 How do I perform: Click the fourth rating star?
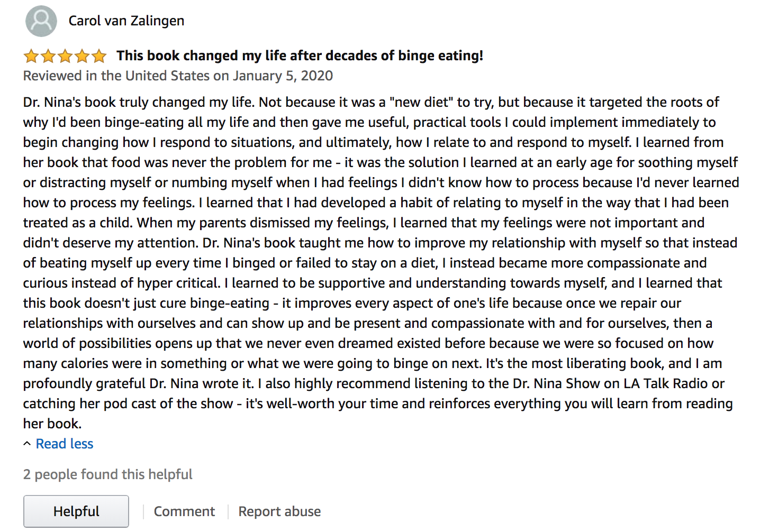[82, 56]
